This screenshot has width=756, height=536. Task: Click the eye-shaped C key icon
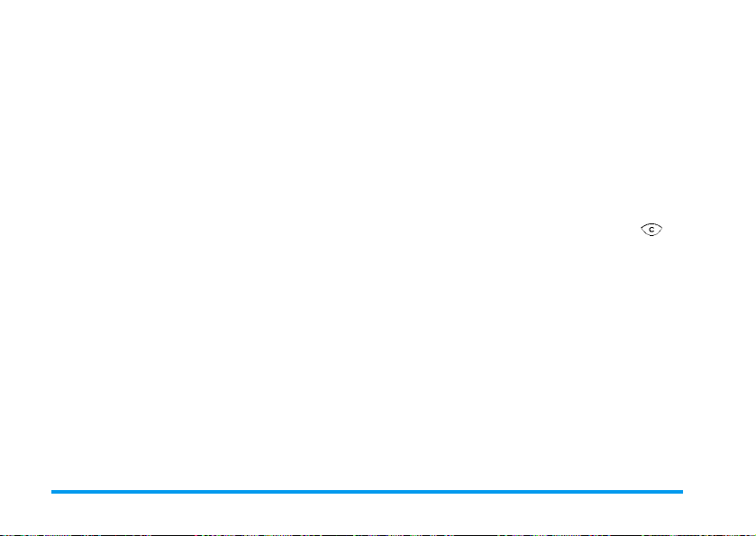click(651, 230)
